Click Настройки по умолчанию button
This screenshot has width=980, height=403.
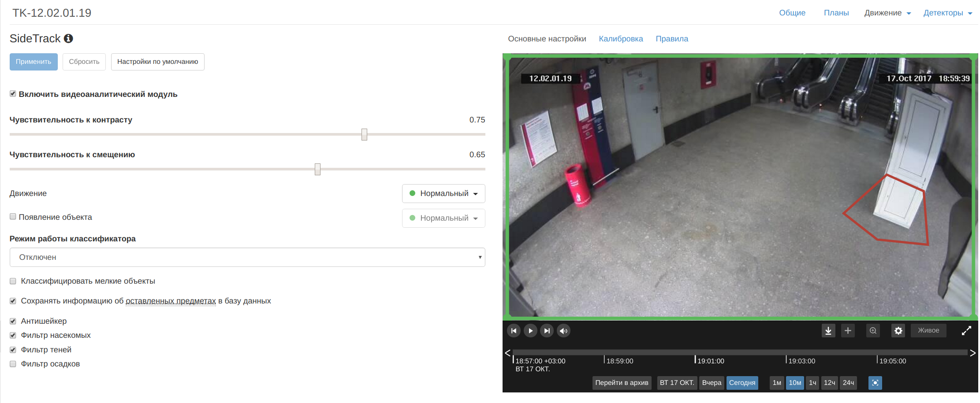point(157,62)
